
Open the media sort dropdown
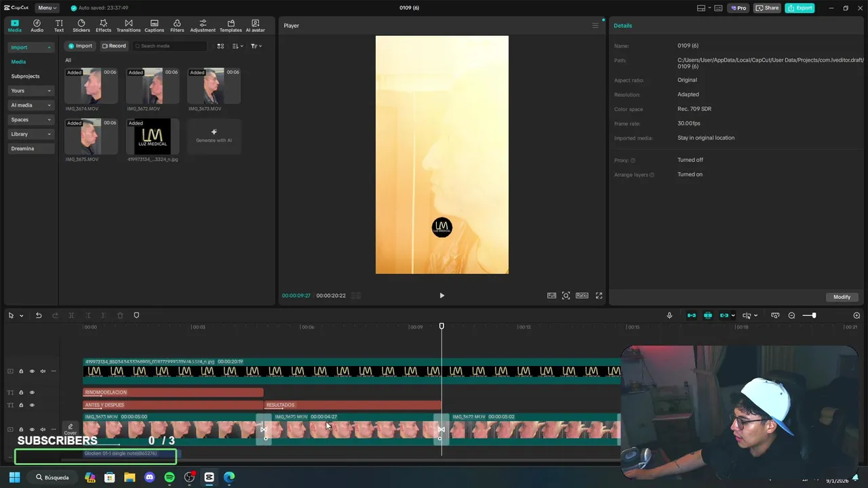pos(237,46)
